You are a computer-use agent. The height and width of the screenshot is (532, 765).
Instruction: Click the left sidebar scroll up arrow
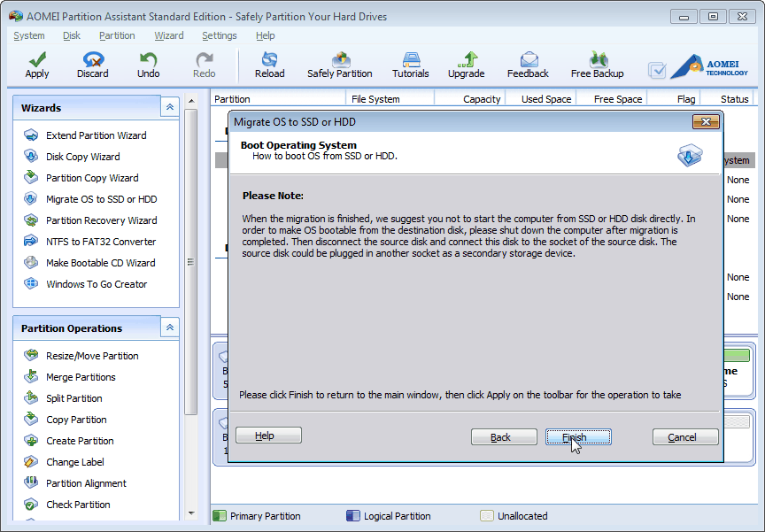pos(191,101)
